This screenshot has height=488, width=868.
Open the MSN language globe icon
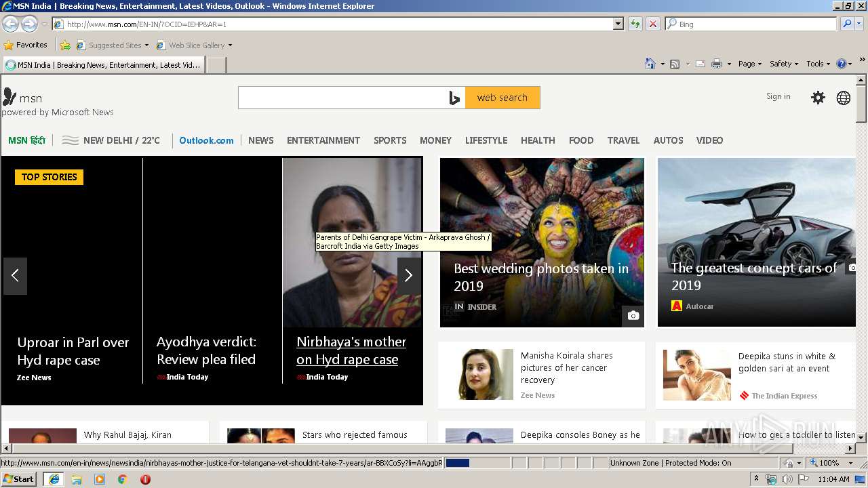[844, 98]
